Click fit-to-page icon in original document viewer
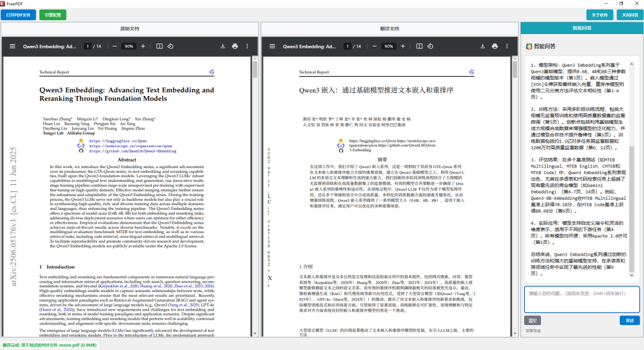Image resolution: width=644 pixels, height=350 pixels. 159,46
